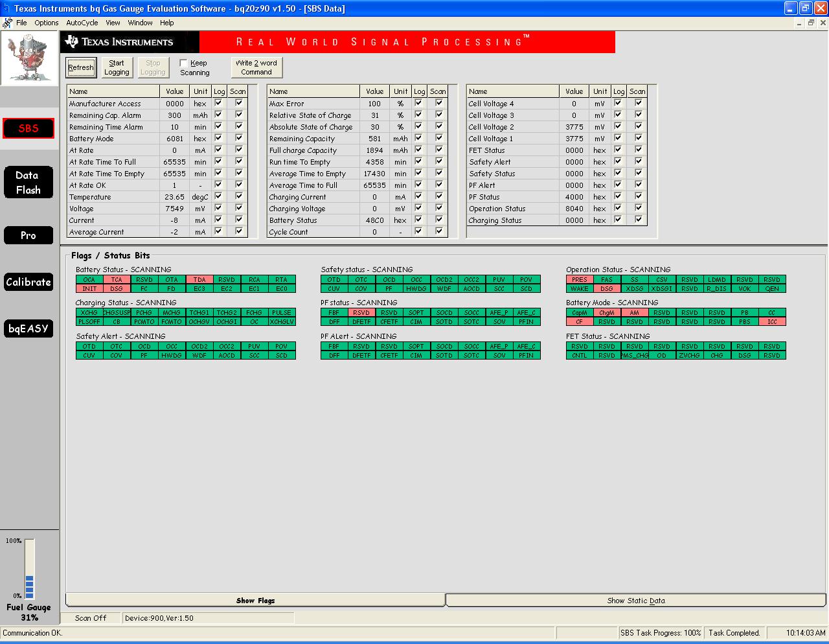The height and width of the screenshot is (644, 829).
Task: Open the Calibrate sidebar panel
Action: (x=28, y=282)
